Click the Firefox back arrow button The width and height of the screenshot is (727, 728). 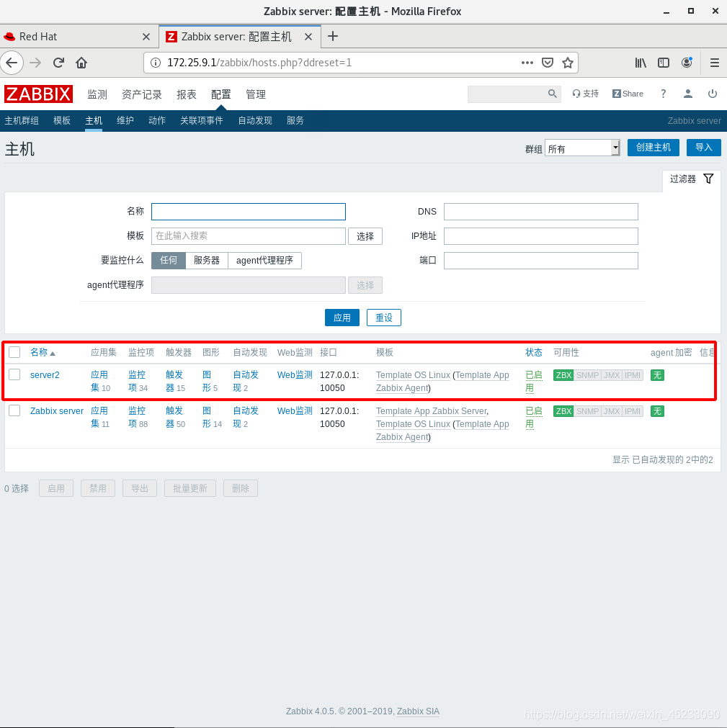[12, 63]
